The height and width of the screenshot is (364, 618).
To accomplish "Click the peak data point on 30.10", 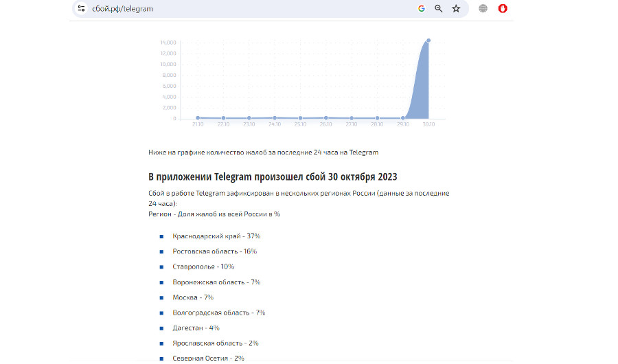I will pyautogui.click(x=428, y=40).
